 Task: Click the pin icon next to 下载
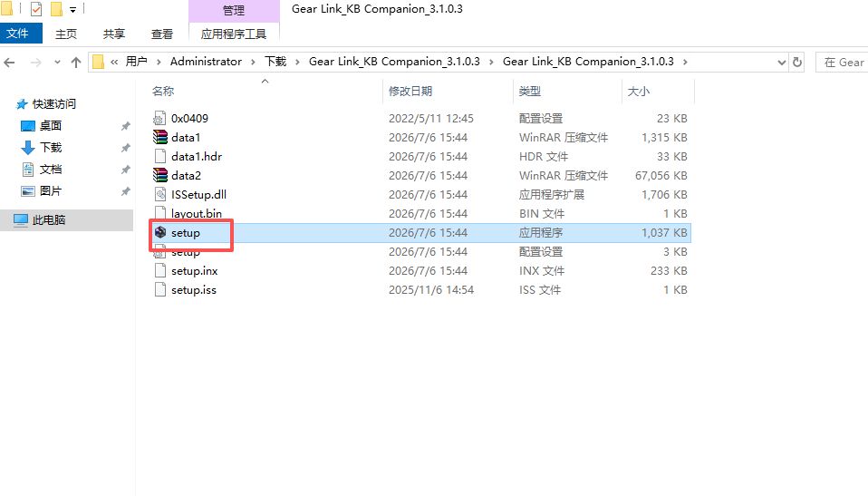pos(126,148)
